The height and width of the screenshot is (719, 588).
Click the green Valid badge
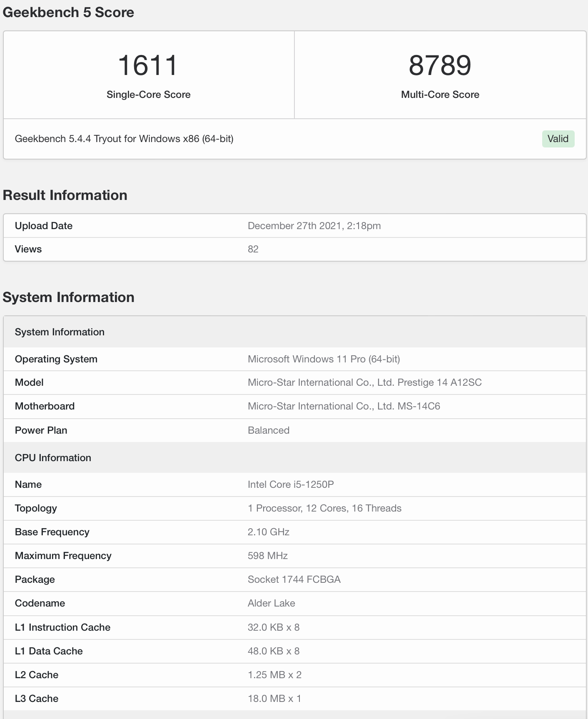pyautogui.click(x=558, y=139)
